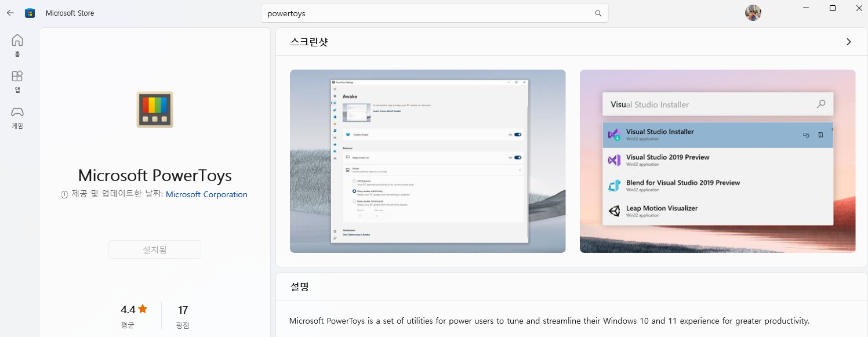Click the 17 ratings count
868x337 pixels.
click(x=183, y=310)
